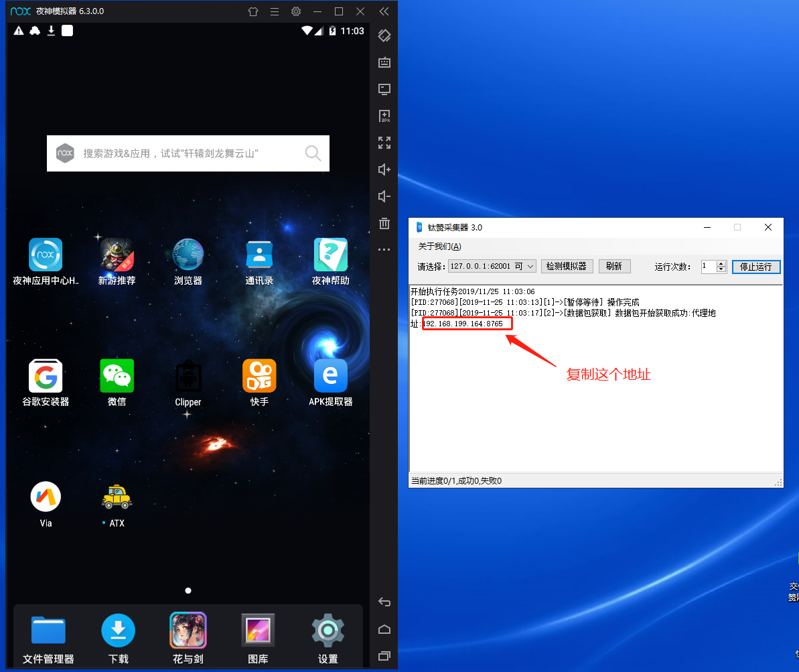Launch the ATX app
The image size is (799, 672).
117,496
